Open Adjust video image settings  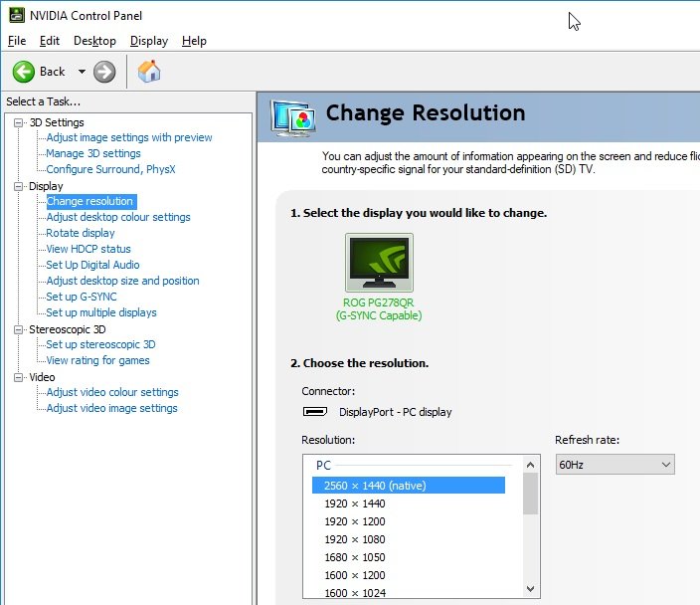pyautogui.click(x=111, y=408)
